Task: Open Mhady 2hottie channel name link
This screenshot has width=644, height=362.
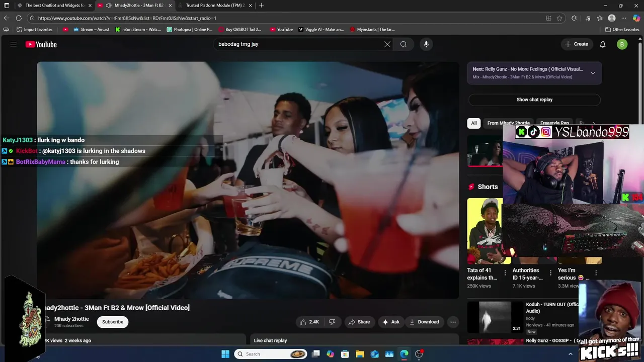Action: [x=71, y=319]
